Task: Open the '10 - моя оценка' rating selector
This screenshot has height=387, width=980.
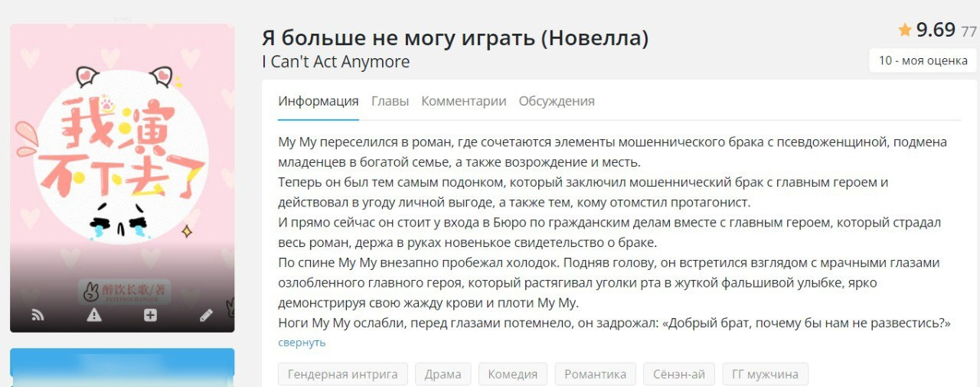Action: (x=923, y=60)
